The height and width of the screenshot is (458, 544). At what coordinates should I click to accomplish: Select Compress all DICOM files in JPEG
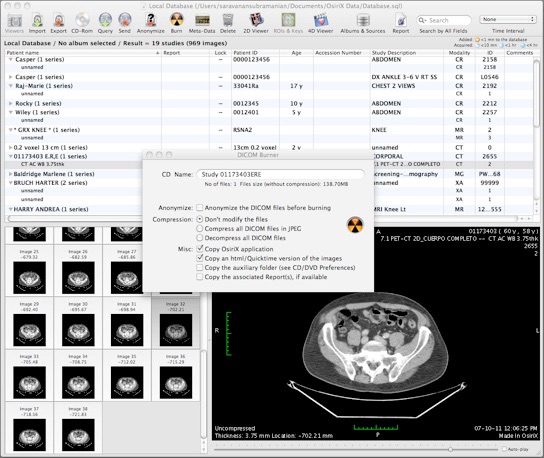pos(199,228)
